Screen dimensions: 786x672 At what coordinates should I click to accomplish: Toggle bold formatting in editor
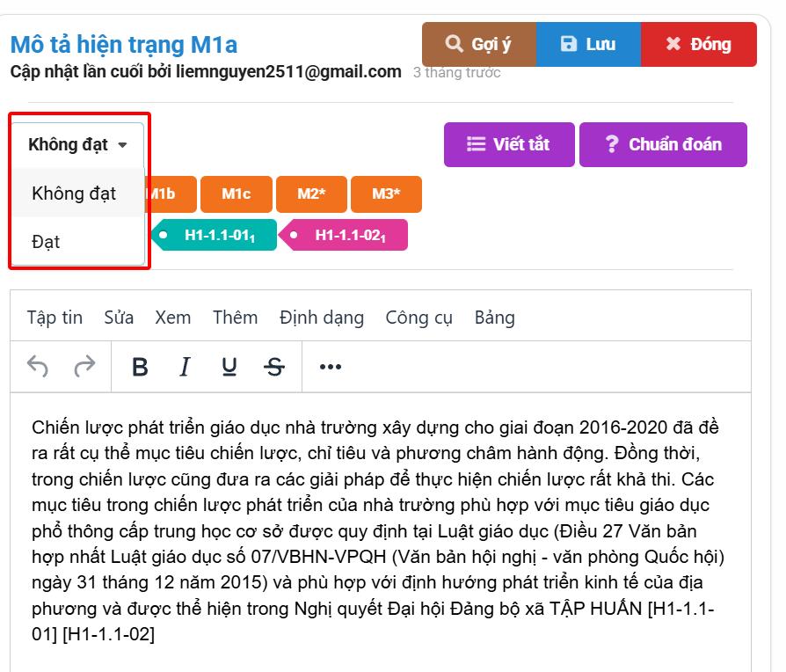pos(140,367)
